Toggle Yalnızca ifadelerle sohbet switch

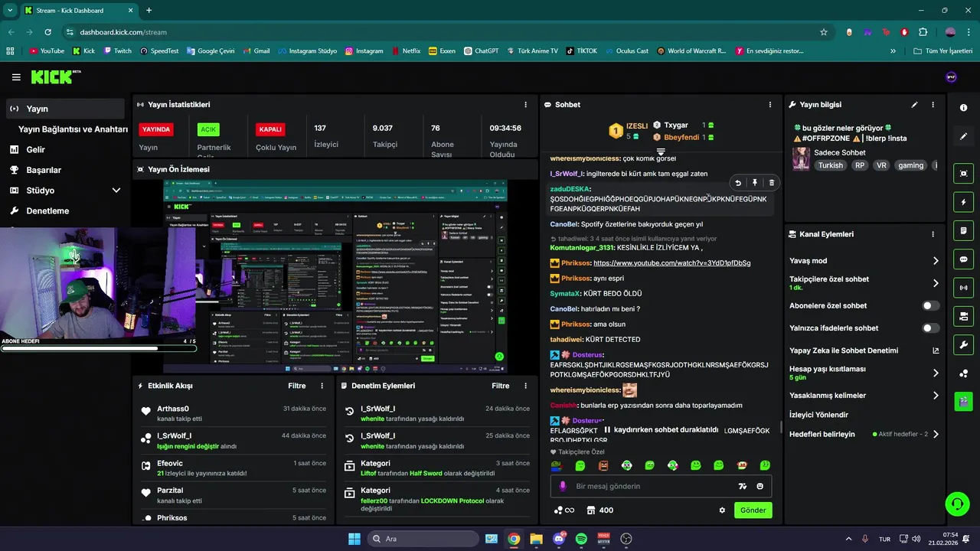coord(930,328)
